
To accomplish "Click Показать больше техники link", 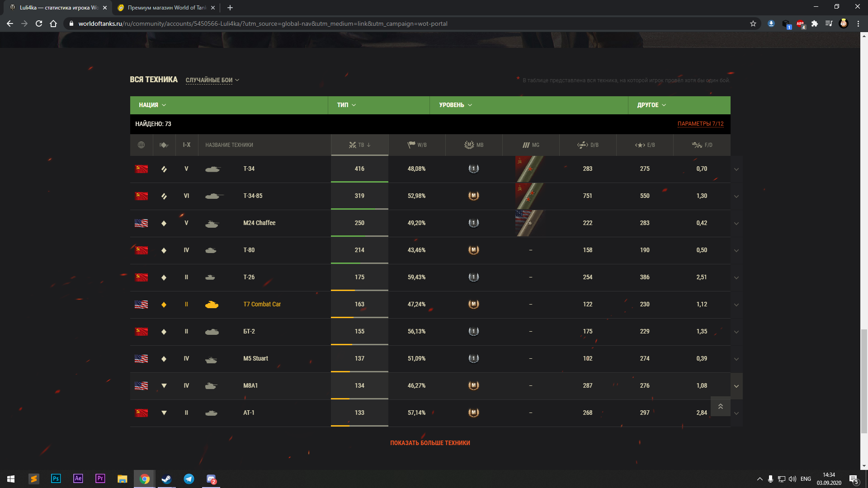I will pos(430,443).
